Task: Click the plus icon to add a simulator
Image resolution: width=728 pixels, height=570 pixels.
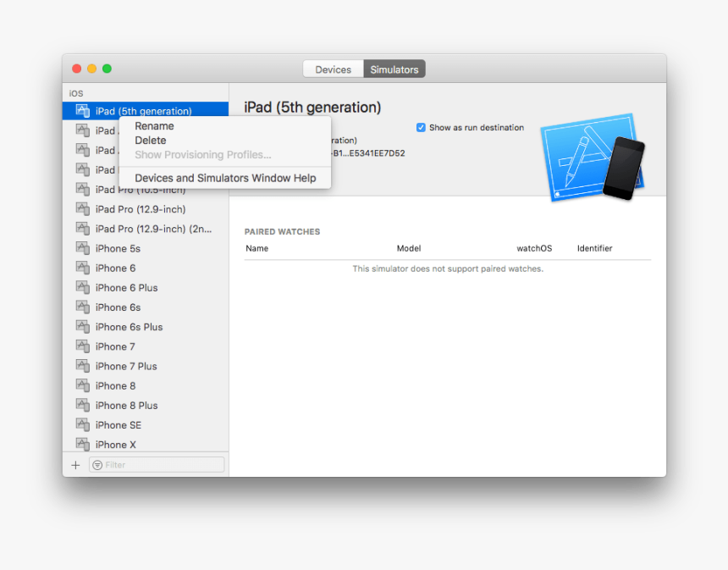Action: (75, 464)
